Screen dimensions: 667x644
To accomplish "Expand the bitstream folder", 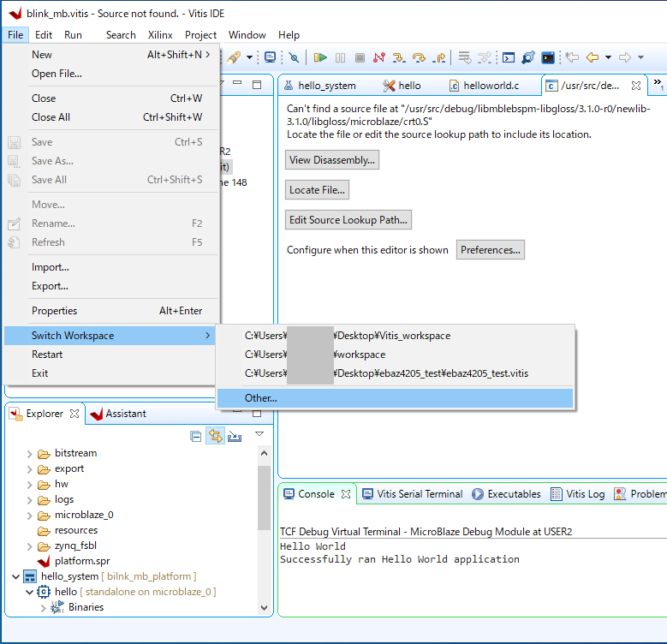I will coord(29,454).
